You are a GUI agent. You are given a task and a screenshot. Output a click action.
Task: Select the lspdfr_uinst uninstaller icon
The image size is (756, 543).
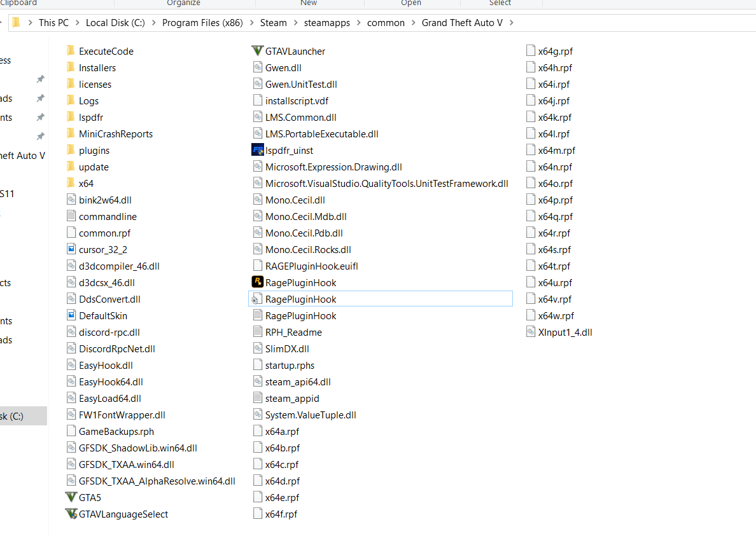258,150
